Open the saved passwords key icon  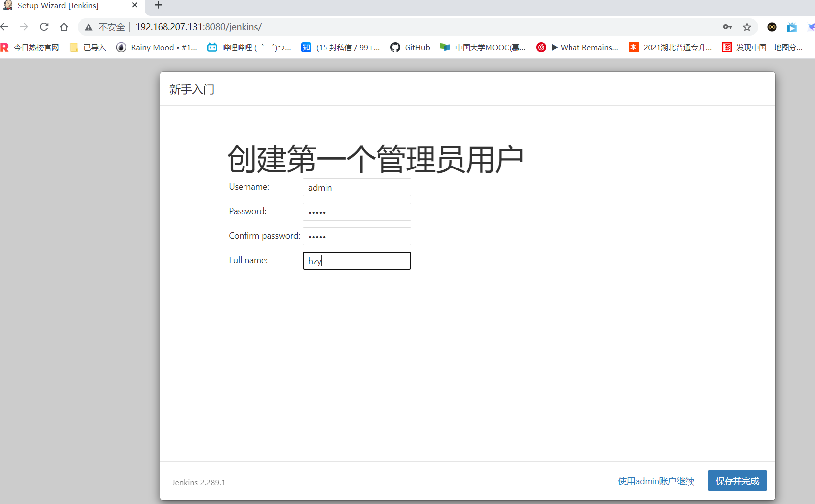tap(727, 27)
